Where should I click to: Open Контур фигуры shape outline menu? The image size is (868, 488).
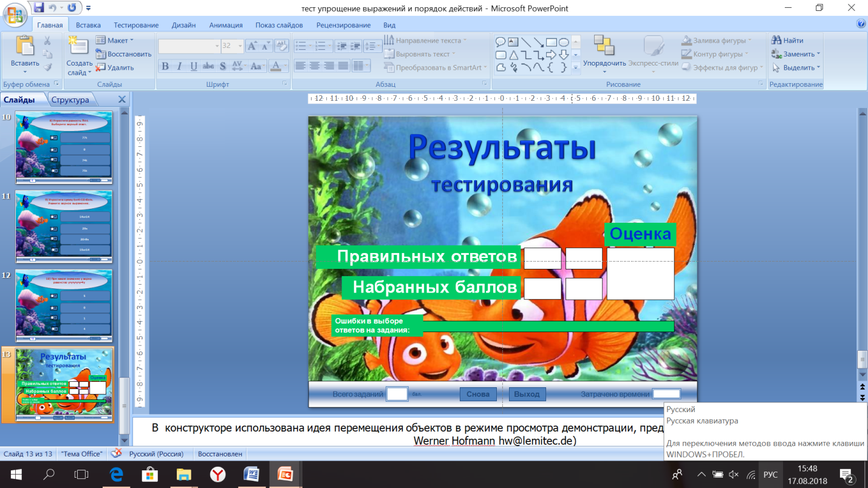[x=717, y=54]
